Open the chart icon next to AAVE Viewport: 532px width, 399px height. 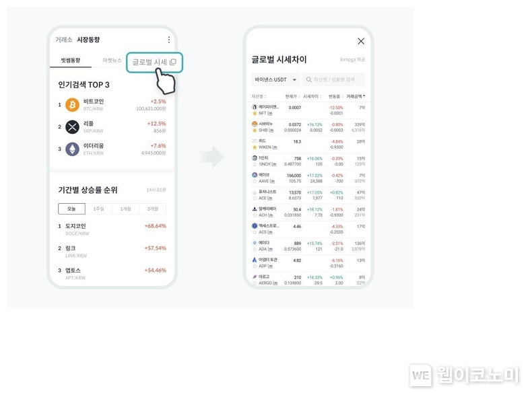coord(272,182)
